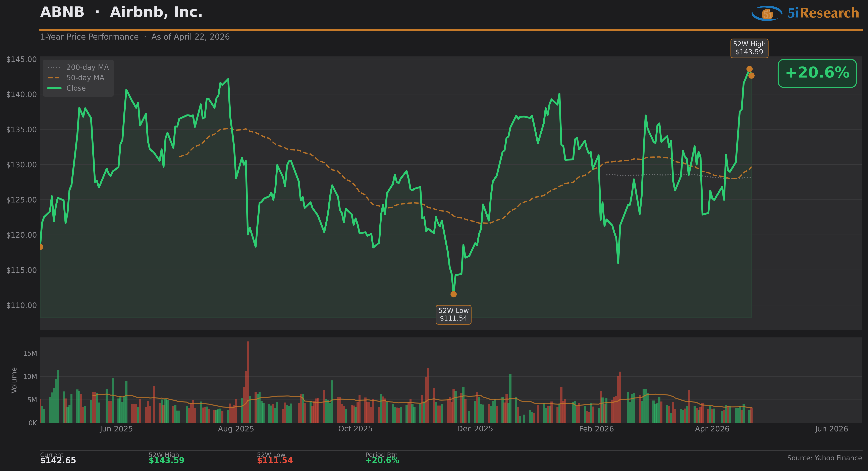Click the 52W Low orange marker dot

453,294
